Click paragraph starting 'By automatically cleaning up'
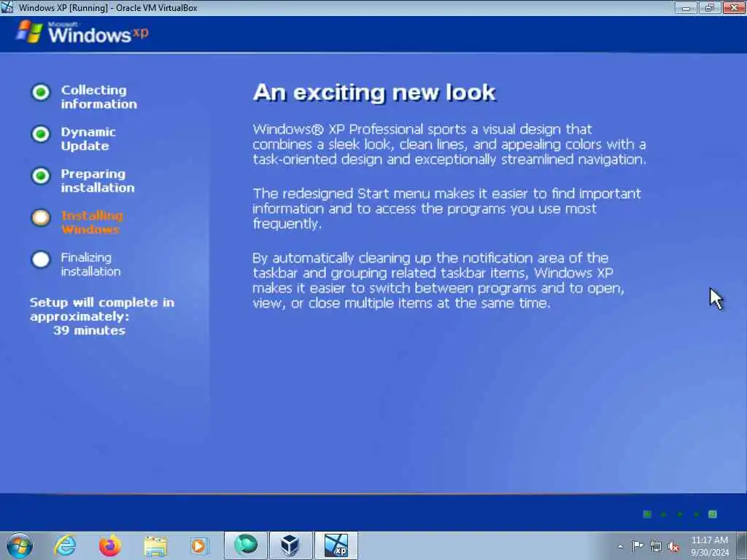 click(438, 281)
